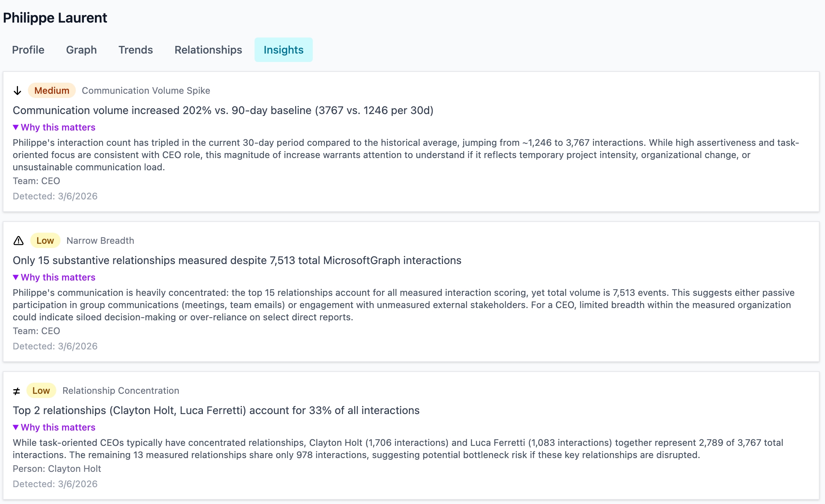The width and height of the screenshot is (825, 504).
Task: Collapse Why this matters under Narrow Breadth insight
Action: coord(54,277)
